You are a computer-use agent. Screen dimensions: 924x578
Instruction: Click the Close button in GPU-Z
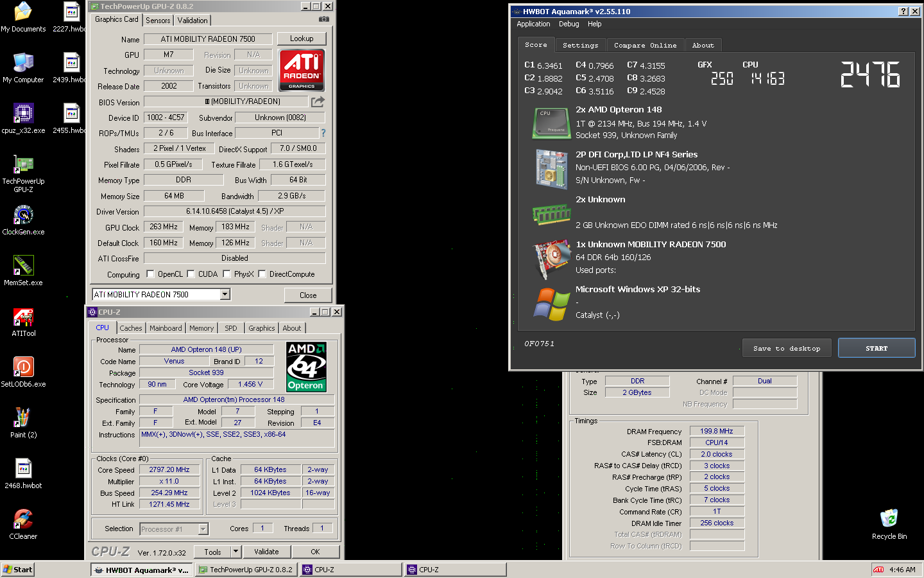pos(308,295)
